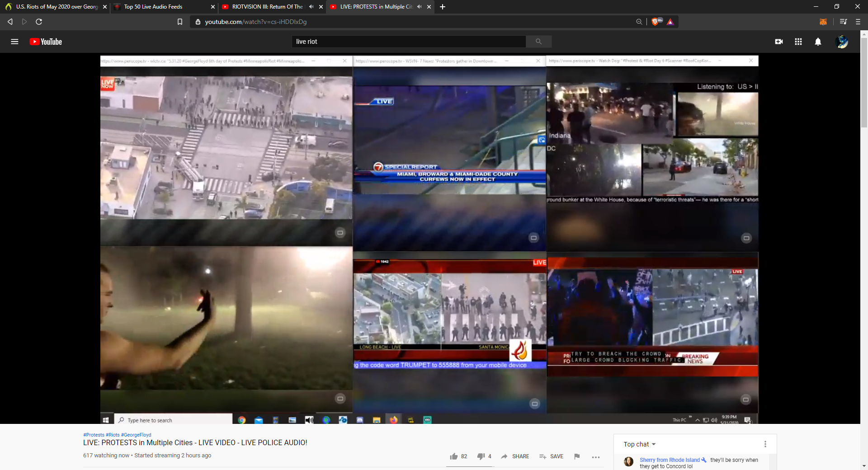Screen dimensions: 868x470
Task: Click the YouTube search magnifier button
Action: pos(538,42)
